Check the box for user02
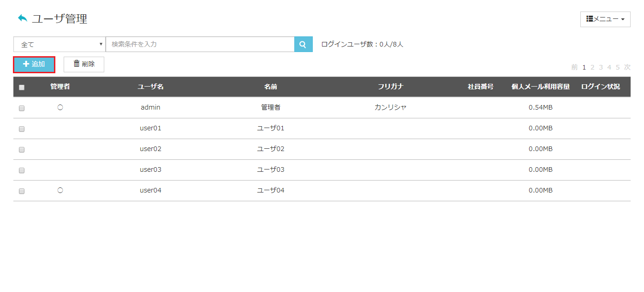644x292 pixels. coord(22,150)
